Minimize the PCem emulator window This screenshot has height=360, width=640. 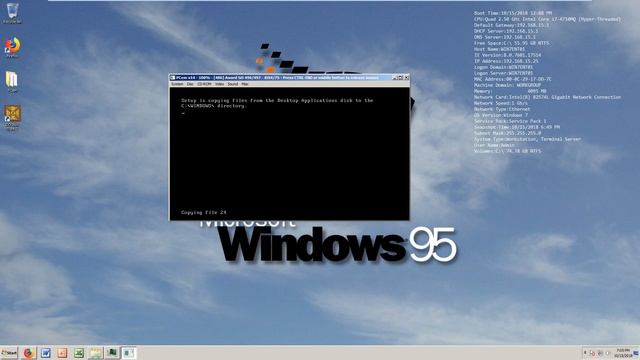395,78
